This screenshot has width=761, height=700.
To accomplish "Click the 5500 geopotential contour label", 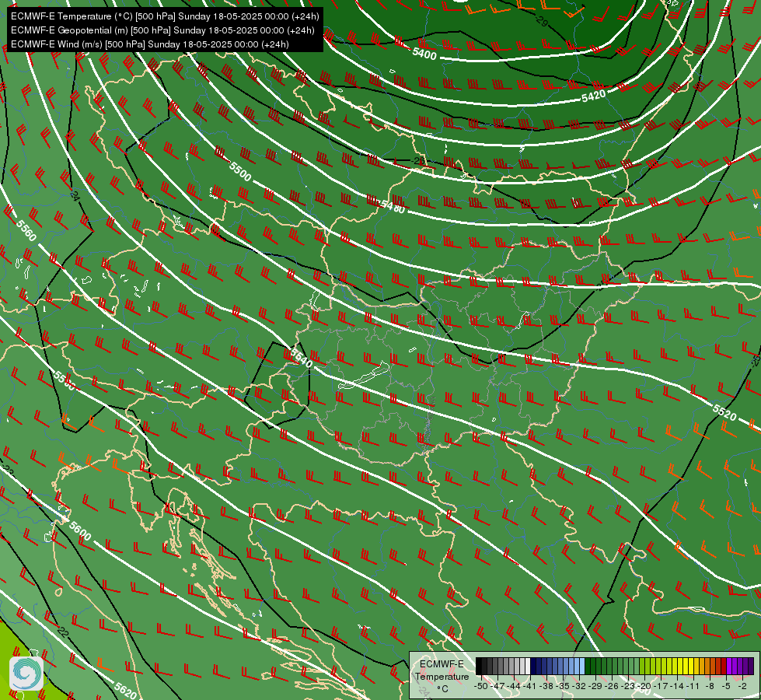I will coord(240,171).
